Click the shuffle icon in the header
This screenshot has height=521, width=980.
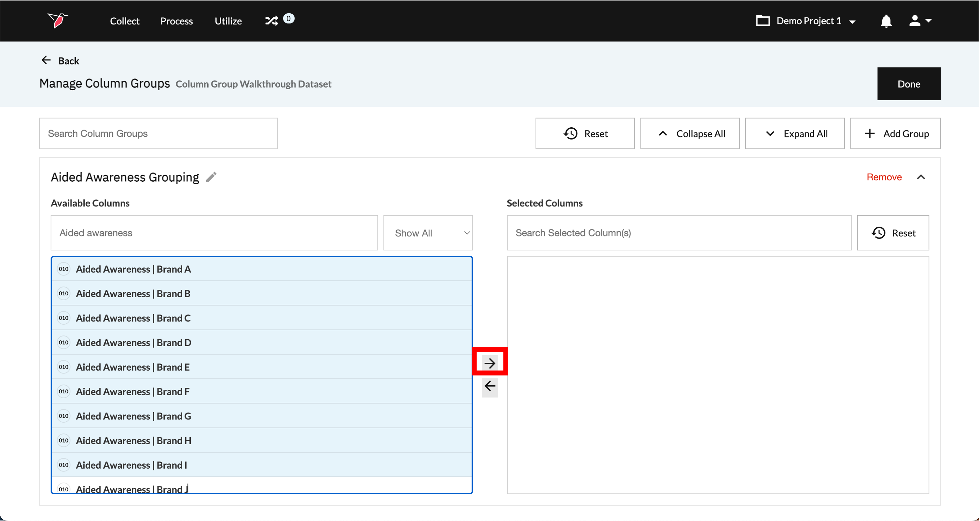(x=272, y=21)
